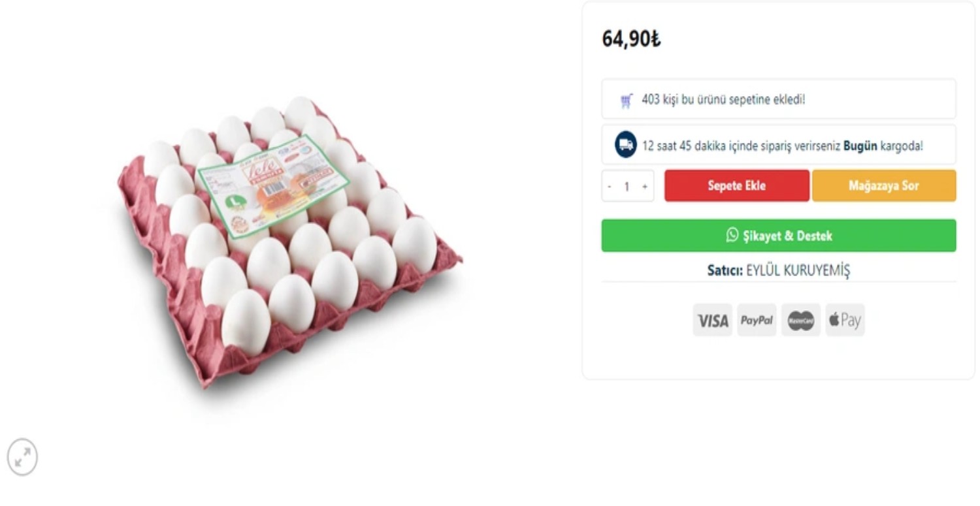Click the fullscreen expand image icon
The height and width of the screenshot is (506, 980).
coord(22,456)
